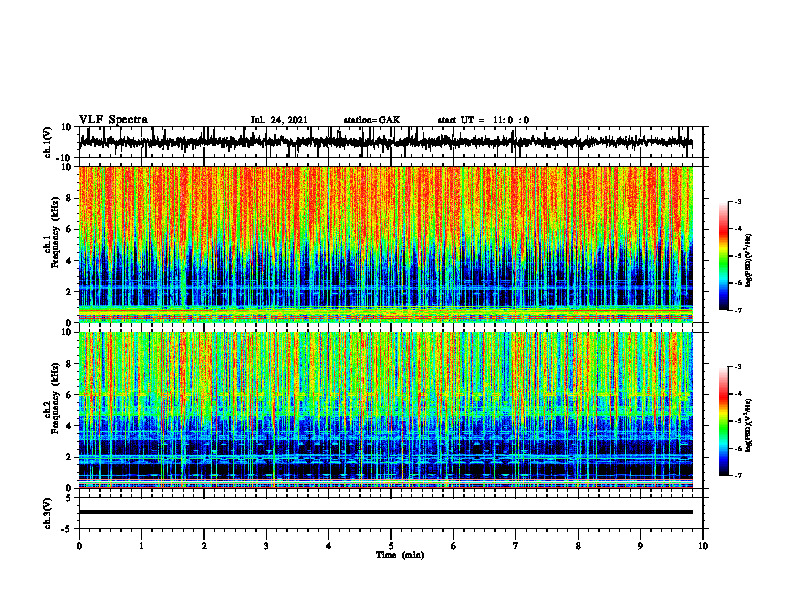Click the '6' kHz tick of ch.2 spectrogram
The height and width of the screenshot is (612, 792).
(x=69, y=395)
